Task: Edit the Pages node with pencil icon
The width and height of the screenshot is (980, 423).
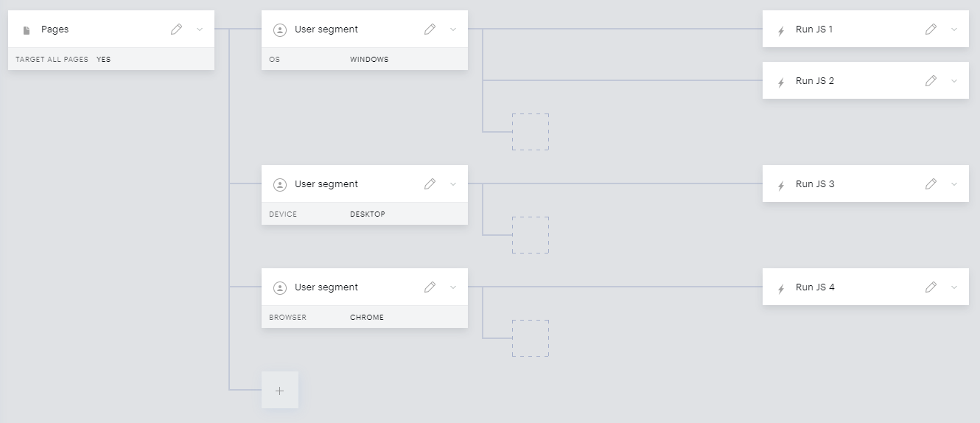Action: pyautogui.click(x=176, y=29)
